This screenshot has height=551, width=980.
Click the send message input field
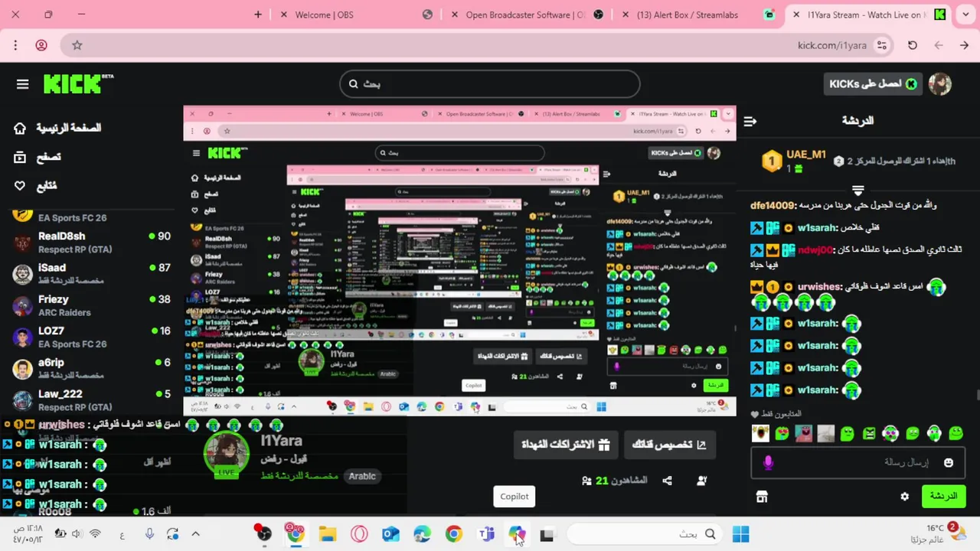pos(857,462)
